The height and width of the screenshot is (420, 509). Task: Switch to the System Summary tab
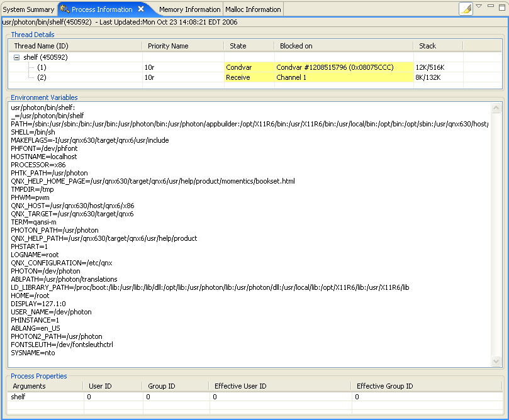coord(28,9)
